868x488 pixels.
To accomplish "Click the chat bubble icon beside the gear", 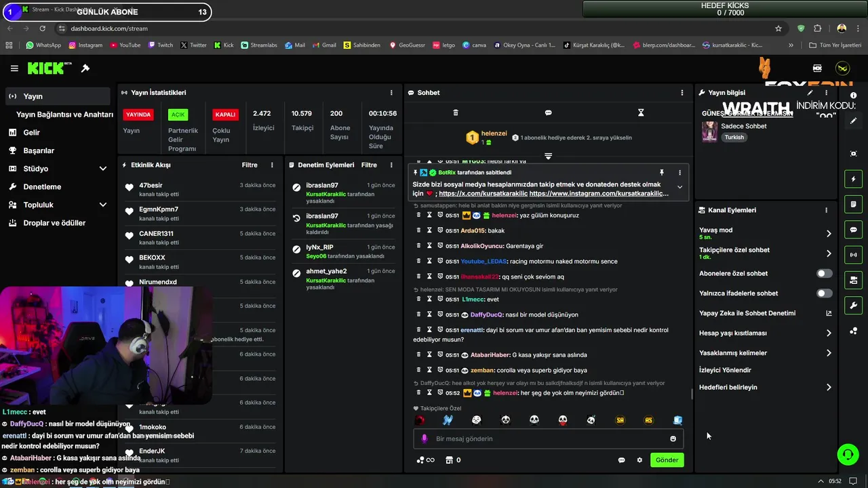I will pos(621,460).
